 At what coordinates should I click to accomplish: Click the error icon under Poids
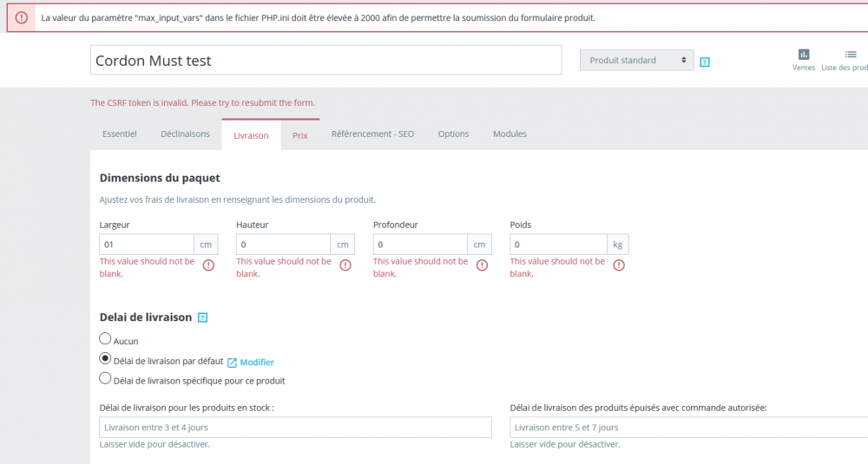point(619,265)
